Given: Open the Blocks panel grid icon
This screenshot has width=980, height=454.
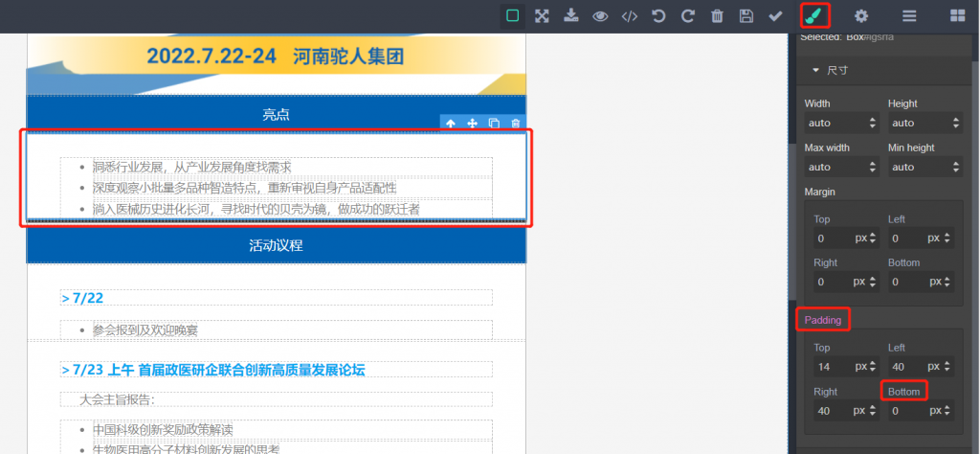Looking at the screenshot, I should pos(957,15).
